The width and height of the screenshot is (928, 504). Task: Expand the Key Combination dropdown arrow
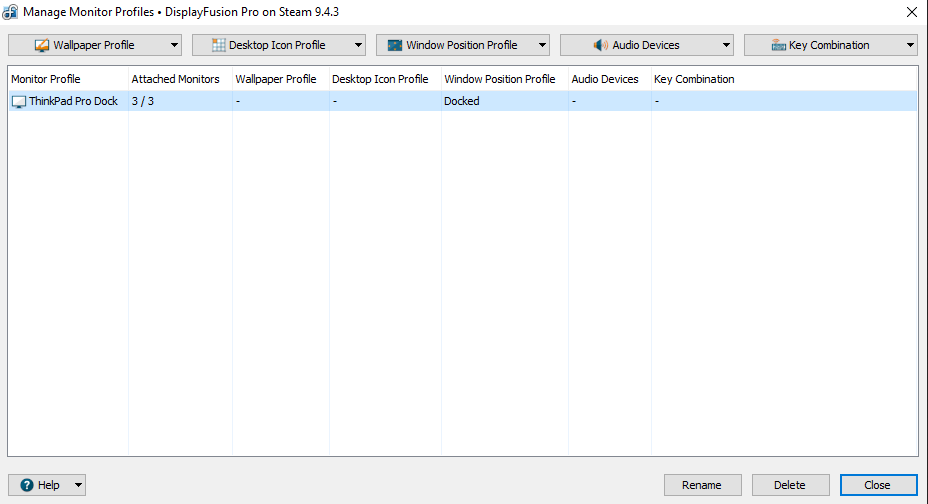(909, 45)
